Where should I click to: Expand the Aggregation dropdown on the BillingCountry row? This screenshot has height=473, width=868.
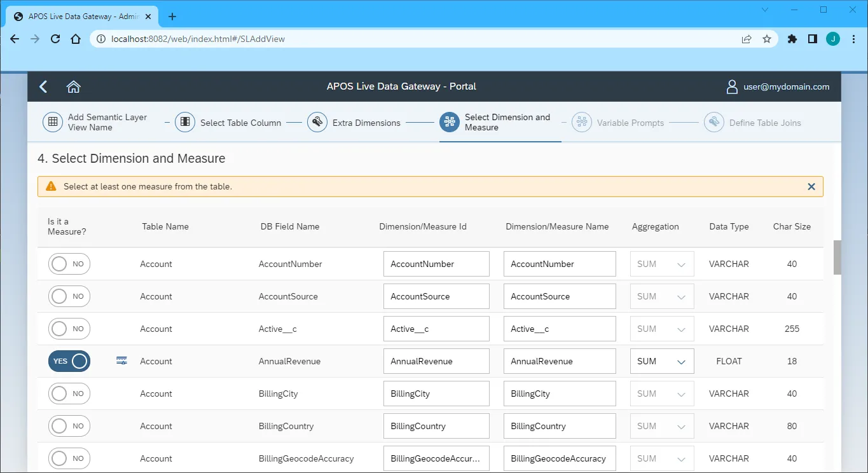[683, 425]
